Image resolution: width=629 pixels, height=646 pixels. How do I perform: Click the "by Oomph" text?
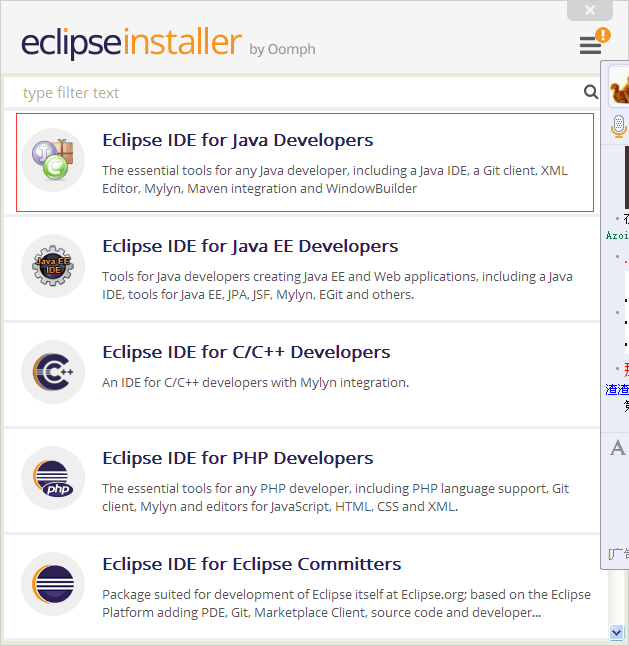click(x=282, y=49)
